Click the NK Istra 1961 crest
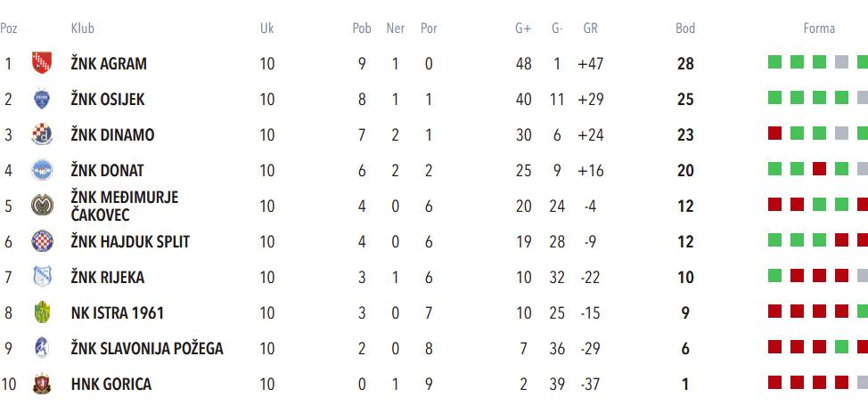 click(x=42, y=312)
